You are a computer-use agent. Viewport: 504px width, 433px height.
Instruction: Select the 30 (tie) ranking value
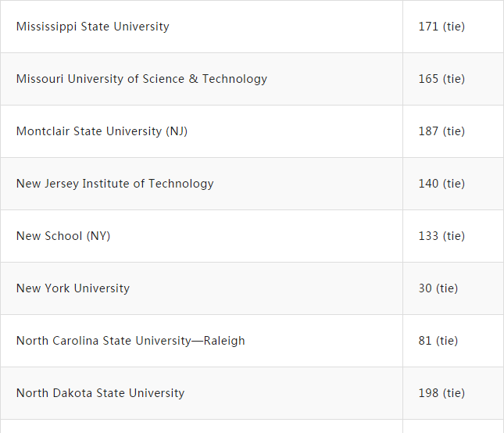click(438, 288)
